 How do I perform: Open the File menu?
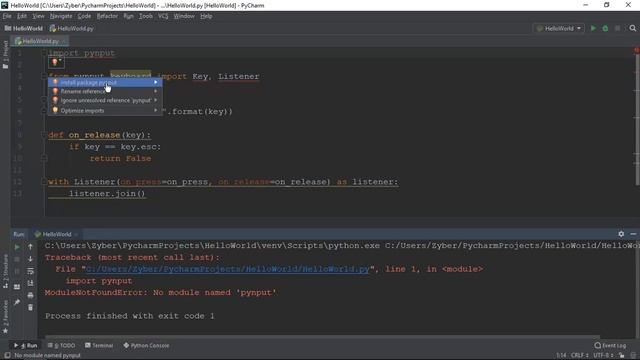pyautogui.click(x=7, y=16)
